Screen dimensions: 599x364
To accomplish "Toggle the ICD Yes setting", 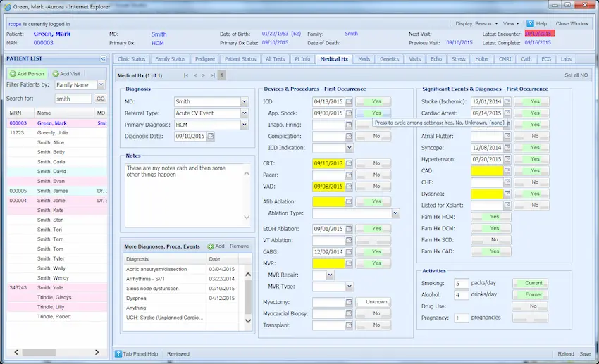I will (x=373, y=101).
